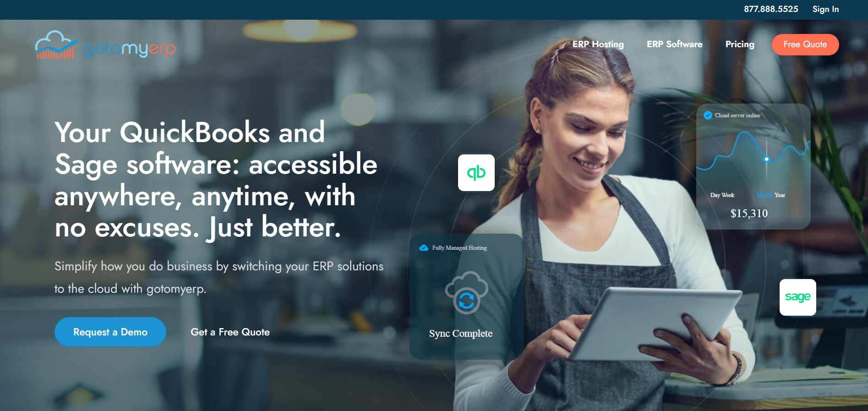Open the ERP Software menu
The height and width of the screenshot is (411, 868).
(x=674, y=44)
